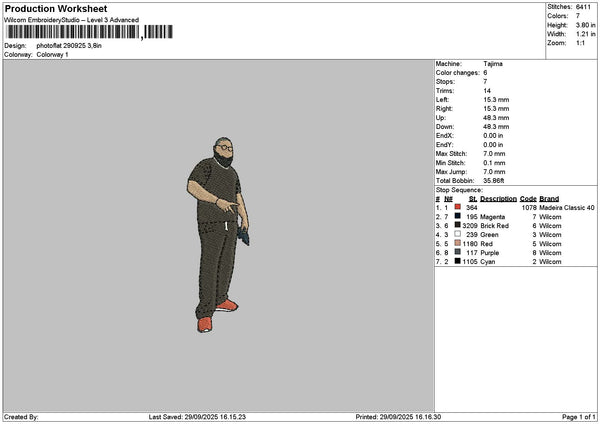This screenshot has height=424, width=600.
Task: Click the 'Max Stitch:' label
Action: (451, 154)
